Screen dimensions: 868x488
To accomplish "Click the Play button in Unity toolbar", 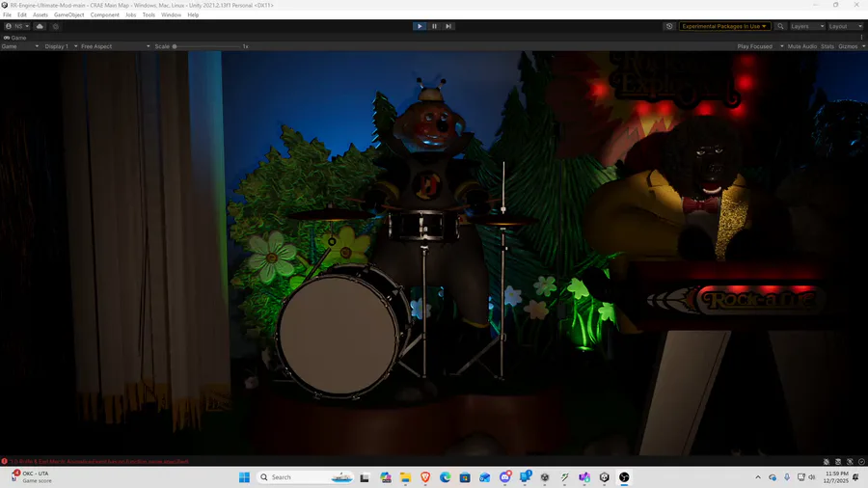I will click(x=420, y=26).
